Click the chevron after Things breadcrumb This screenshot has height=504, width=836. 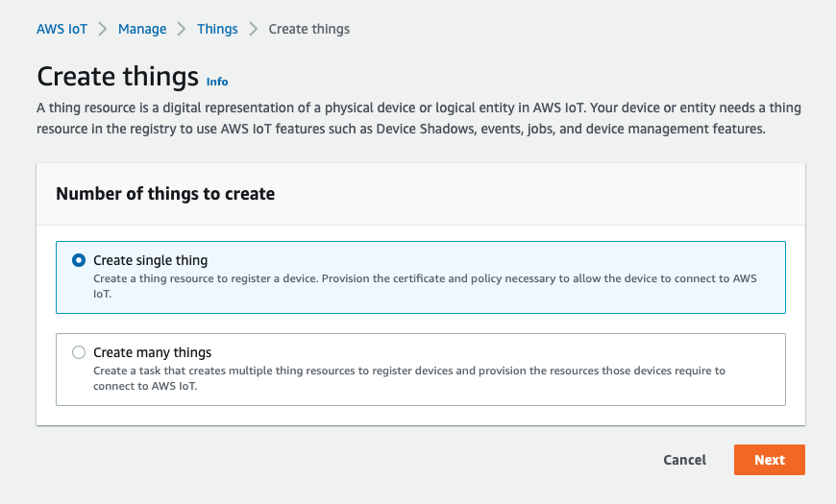pos(254,29)
